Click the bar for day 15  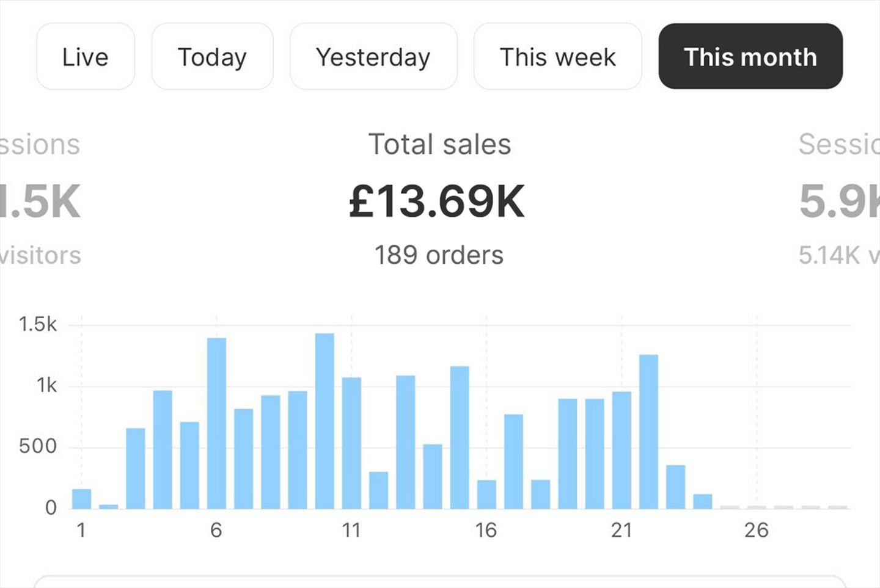pos(460,437)
